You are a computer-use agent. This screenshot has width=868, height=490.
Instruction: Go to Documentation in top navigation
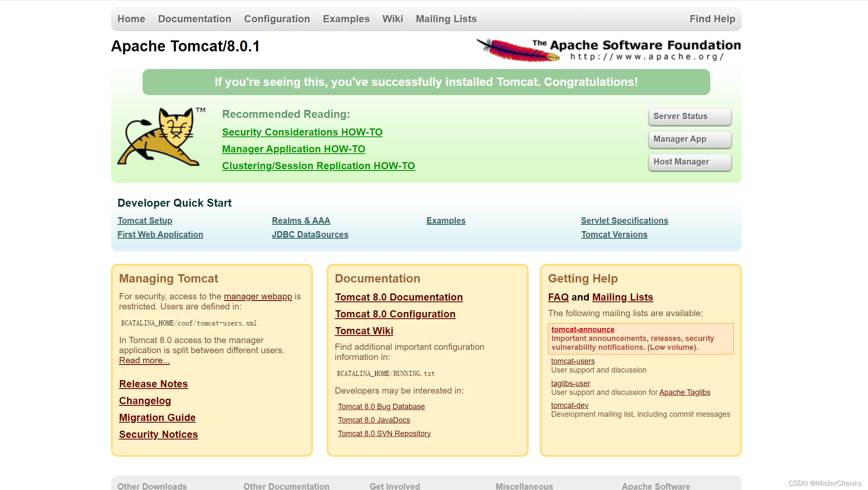[194, 19]
